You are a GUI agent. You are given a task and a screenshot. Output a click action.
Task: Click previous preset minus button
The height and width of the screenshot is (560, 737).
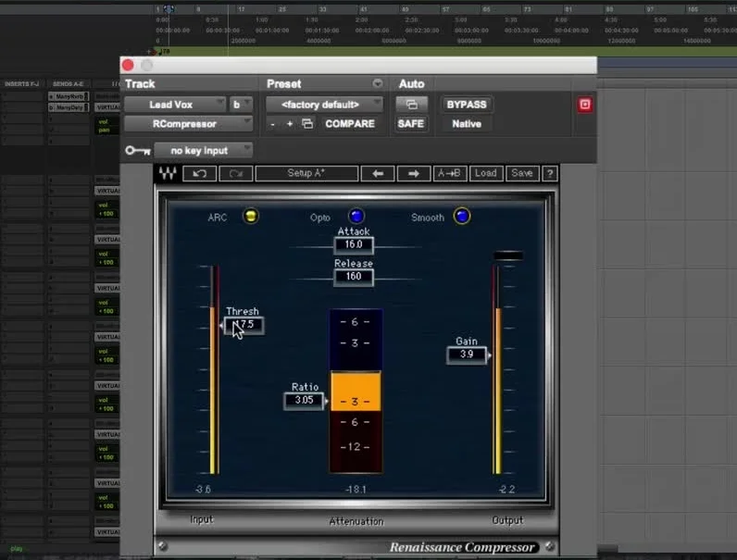coord(272,124)
